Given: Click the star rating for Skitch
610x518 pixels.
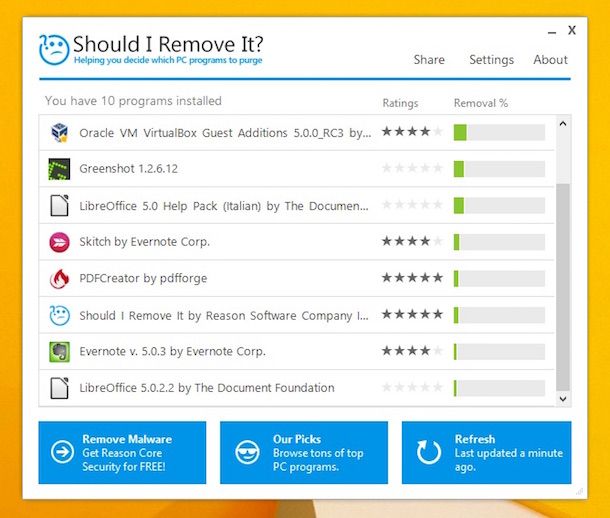Looking at the screenshot, I should (x=412, y=241).
